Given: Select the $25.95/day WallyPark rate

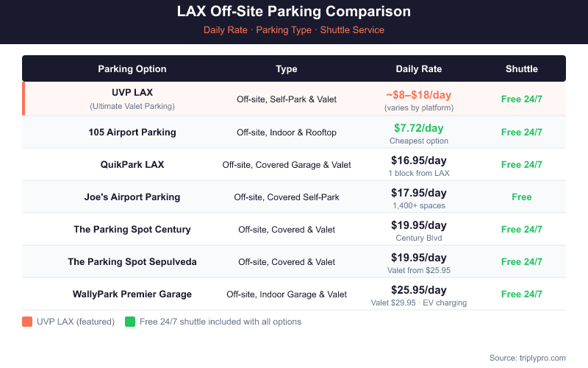Looking at the screenshot, I should 419,289.
